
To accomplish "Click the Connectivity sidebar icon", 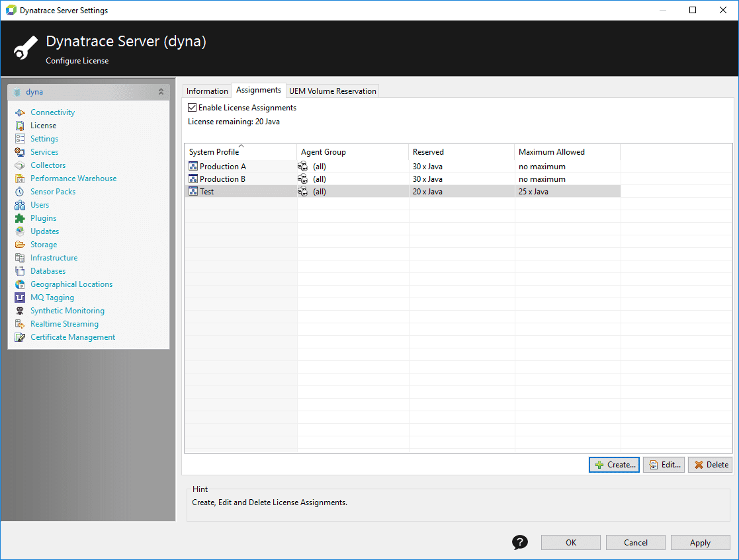I will 20,112.
